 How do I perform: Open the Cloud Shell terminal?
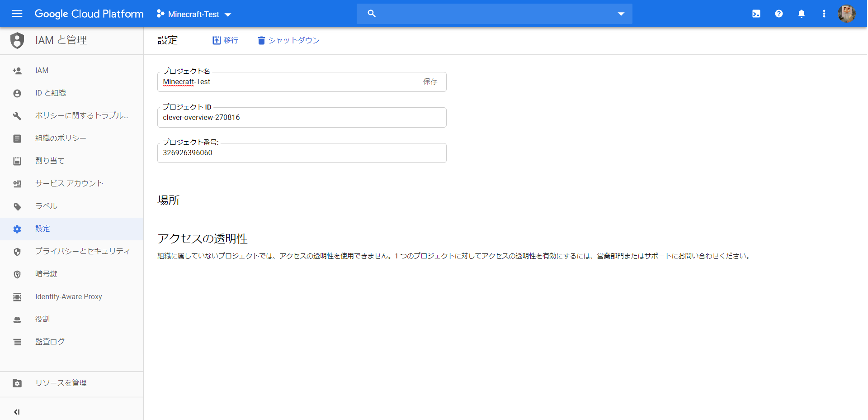tap(756, 14)
